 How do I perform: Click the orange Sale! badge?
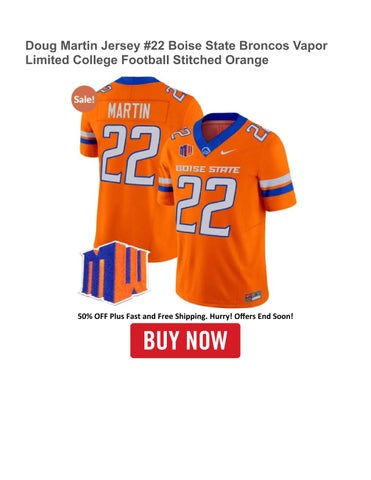tap(84, 99)
